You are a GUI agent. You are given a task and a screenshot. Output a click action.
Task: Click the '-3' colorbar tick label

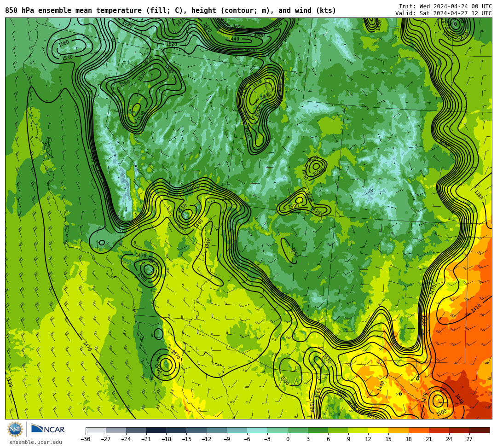point(267,439)
